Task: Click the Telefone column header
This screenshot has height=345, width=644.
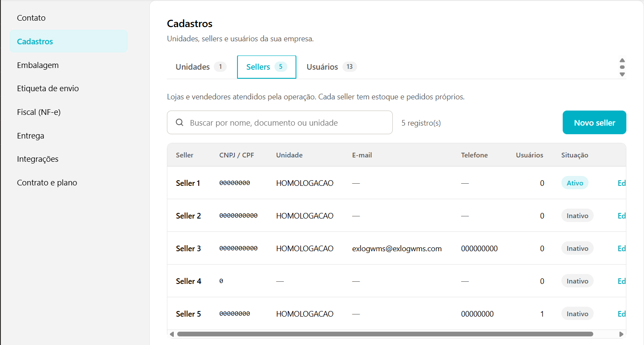Action: pos(475,155)
